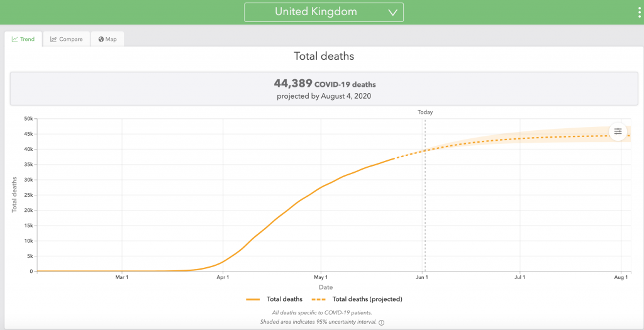Click the Mar 1 axis label
The width and height of the screenshot is (644, 330).
[122, 278]
